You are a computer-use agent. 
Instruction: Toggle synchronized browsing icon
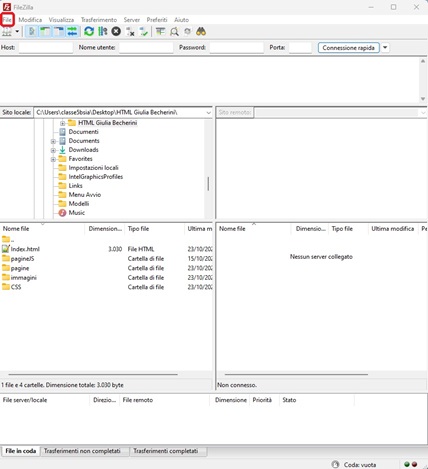coord(188,32)
